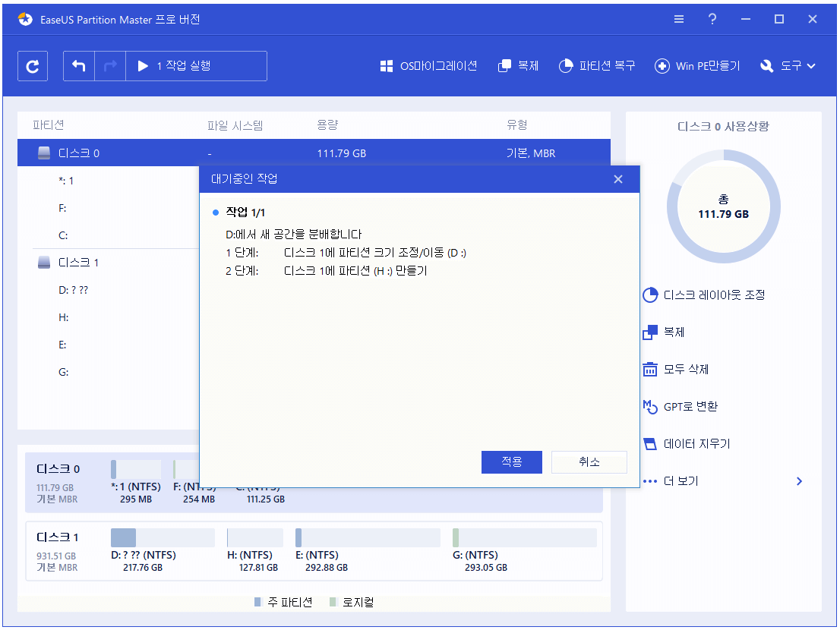Viewport: 840px width, 630px height.
Task: Open the hamburger menu in the title bar
Action: pyautogui.click(x=679, y=20)
